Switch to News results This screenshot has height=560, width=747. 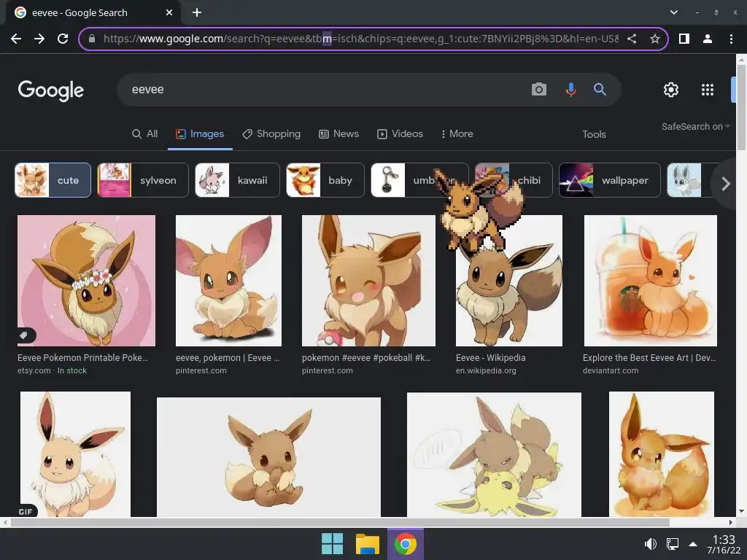[x=338, y=134]
